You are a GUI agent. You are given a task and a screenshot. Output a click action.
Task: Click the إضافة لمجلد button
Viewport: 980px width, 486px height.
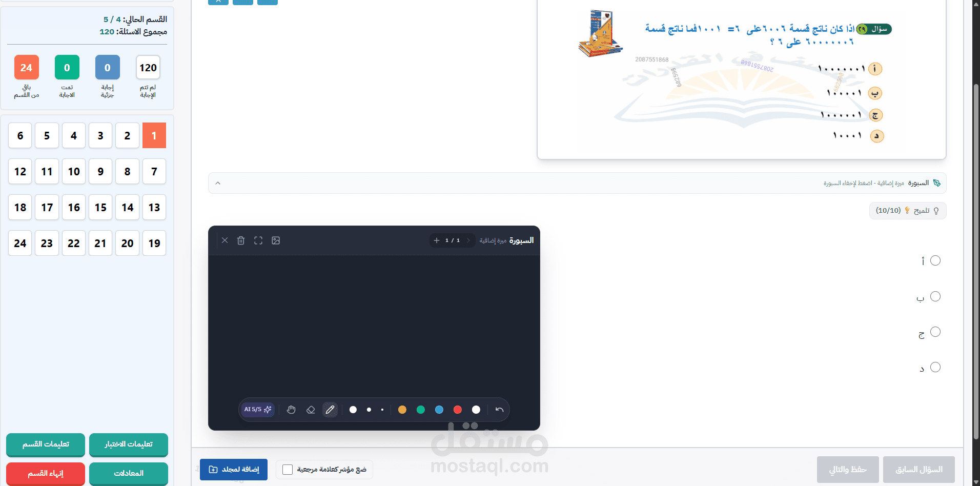pos(234,470)
